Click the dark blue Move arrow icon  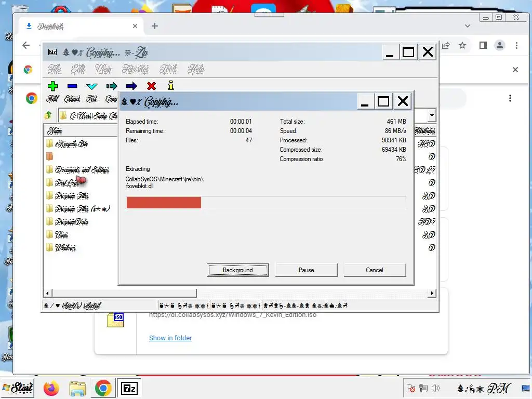click(131, 86)
